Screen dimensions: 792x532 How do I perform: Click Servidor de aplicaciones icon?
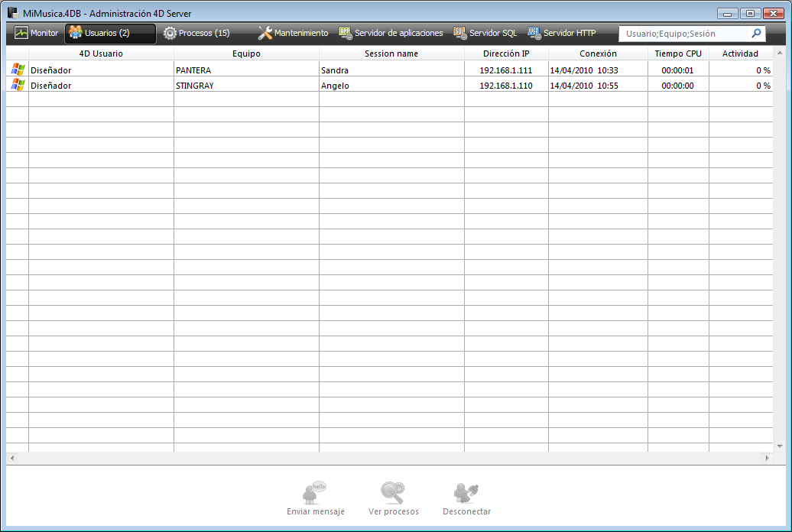coord(346,33)
